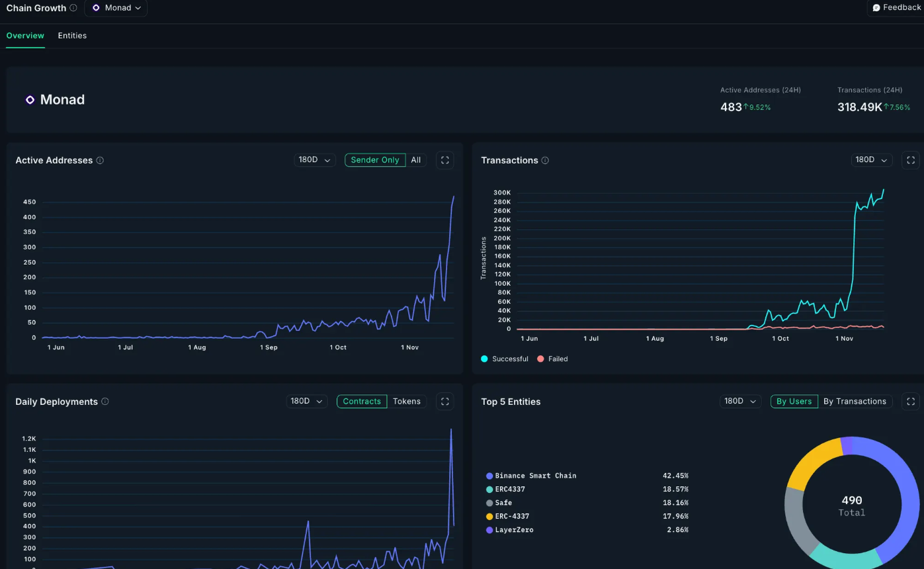The height and width of the screenshot is (569, 924).
Task: Click the Safe entity label
Action: pyautogui.click(x=503, y=503)
